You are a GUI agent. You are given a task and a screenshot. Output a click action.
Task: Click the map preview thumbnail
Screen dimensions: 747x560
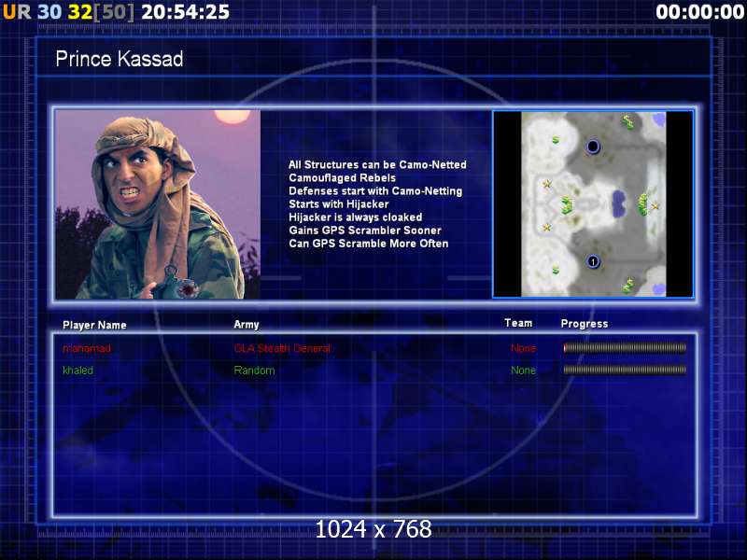point(593,204)
